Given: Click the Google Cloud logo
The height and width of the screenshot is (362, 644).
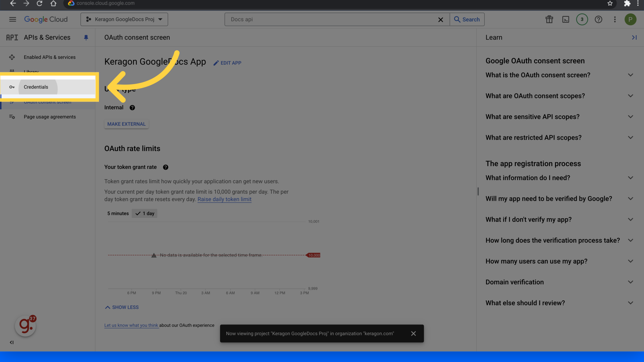Looking at the screenshot, I should pyautogui.click(x=46, y=19).
